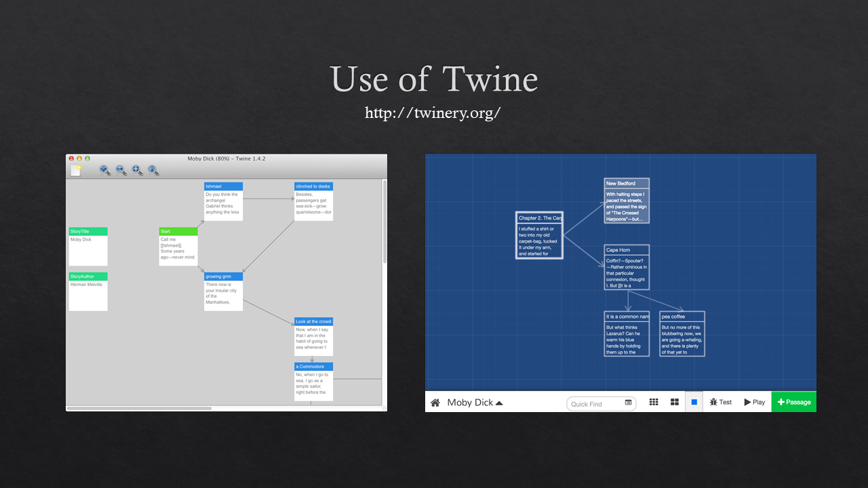Image resolution: width=868 pixels, height=488 pixels.
Task: Click the red close button of Twine window
Action: 71,159
